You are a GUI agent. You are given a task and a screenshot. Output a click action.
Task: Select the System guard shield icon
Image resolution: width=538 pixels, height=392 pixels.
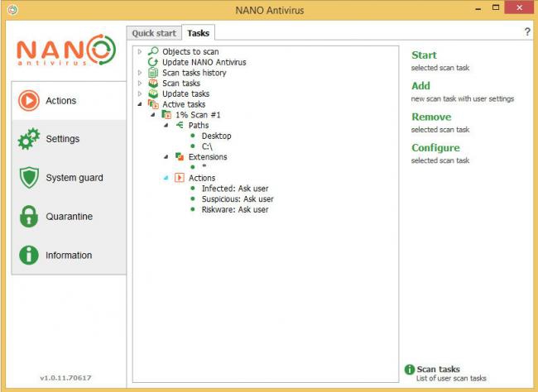[x=29, y=178]
